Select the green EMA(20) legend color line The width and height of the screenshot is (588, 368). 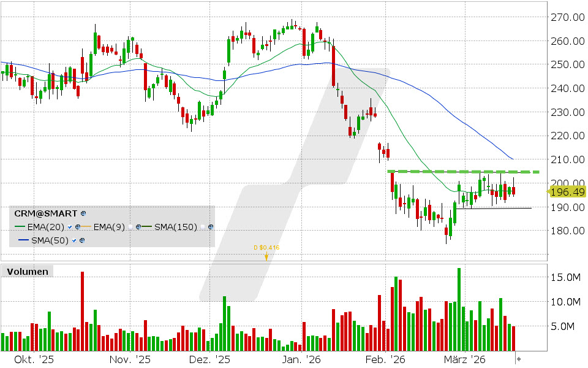[20, 226]
